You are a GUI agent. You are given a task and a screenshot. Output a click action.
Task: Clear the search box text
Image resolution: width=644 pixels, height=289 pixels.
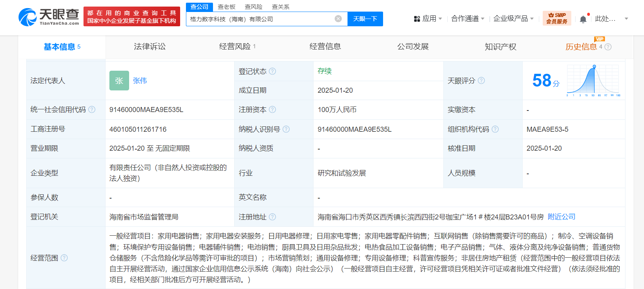(x=338, y=19)
